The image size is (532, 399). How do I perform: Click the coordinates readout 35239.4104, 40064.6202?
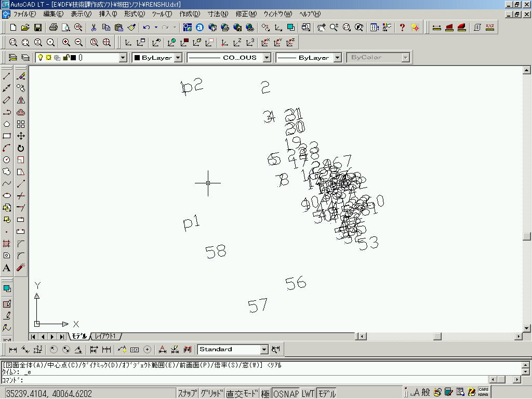click(49, 394)
